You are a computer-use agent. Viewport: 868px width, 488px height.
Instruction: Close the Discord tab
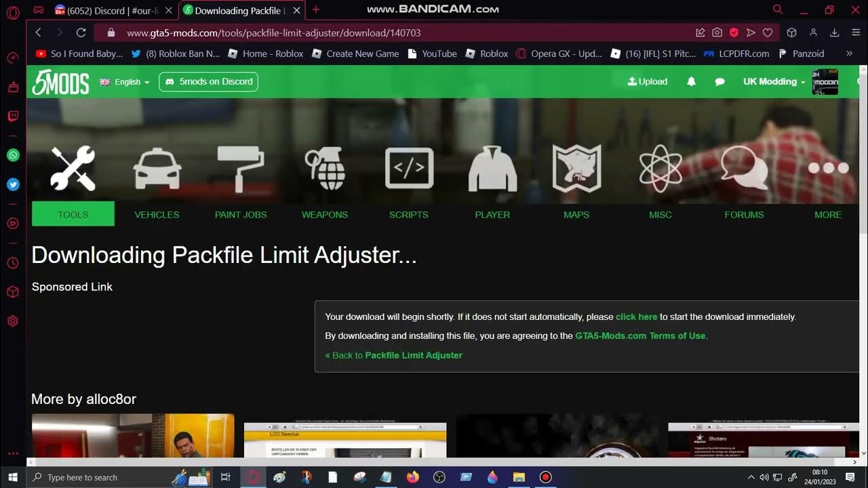point(169,10)
